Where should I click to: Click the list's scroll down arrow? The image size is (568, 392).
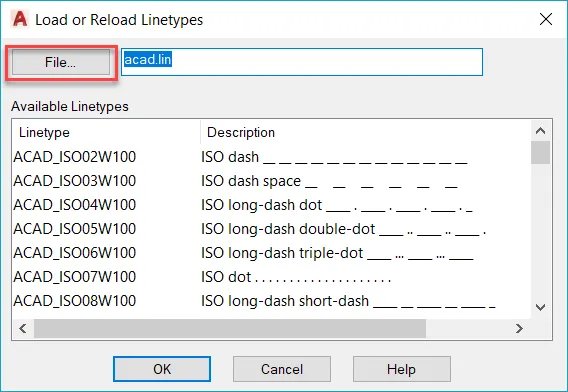click(x=540, y=307)
